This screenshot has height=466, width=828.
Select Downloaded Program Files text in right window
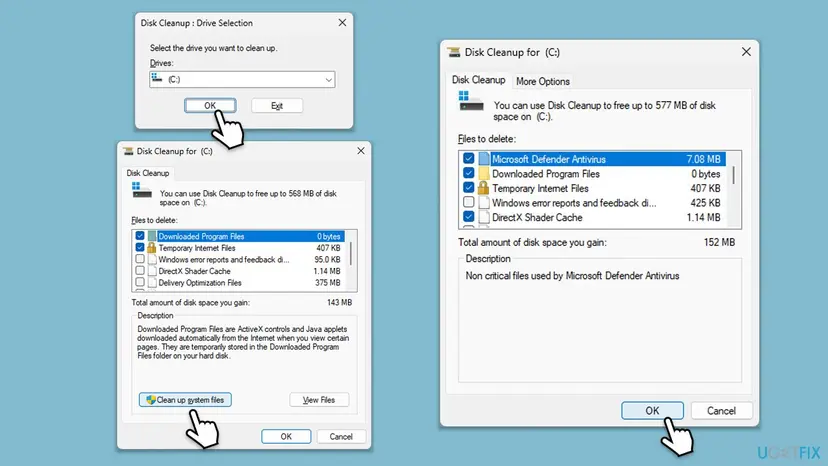[x=545, y=174]
